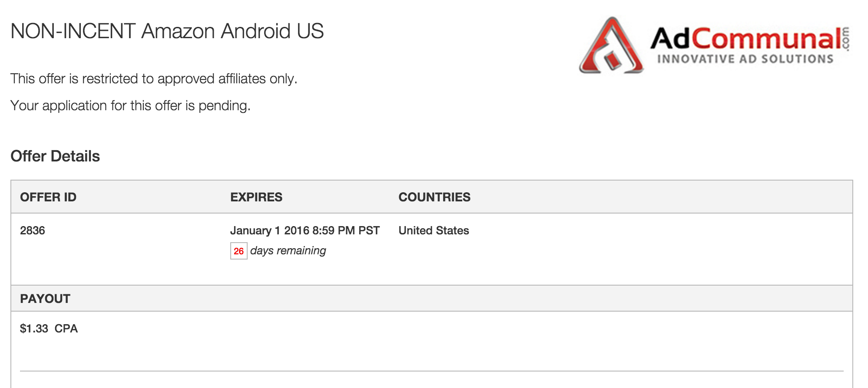Click the EXPIRES column header

click(x=256, y=197)
